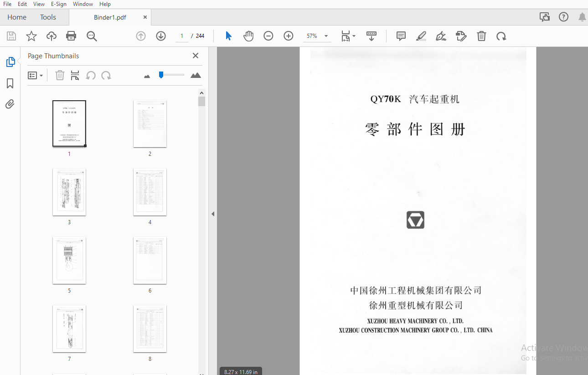Reduce thumbnail size with the small mountain icon
This screenshot has width=588, height=375.
(x=147, y=76)
